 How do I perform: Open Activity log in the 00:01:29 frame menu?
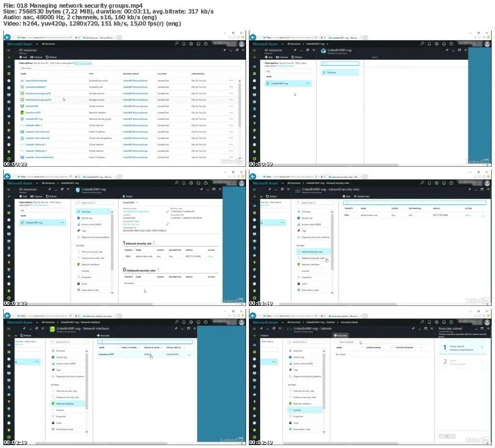pos(87,218)
